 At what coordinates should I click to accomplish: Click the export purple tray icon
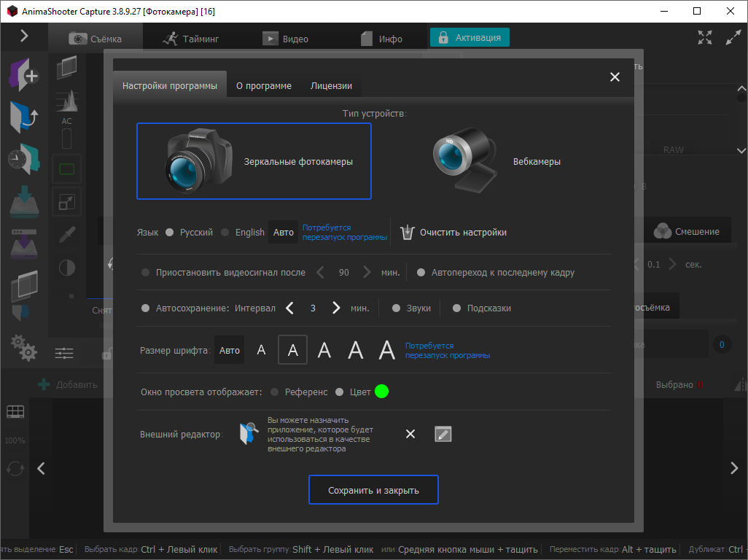(24, 244)
